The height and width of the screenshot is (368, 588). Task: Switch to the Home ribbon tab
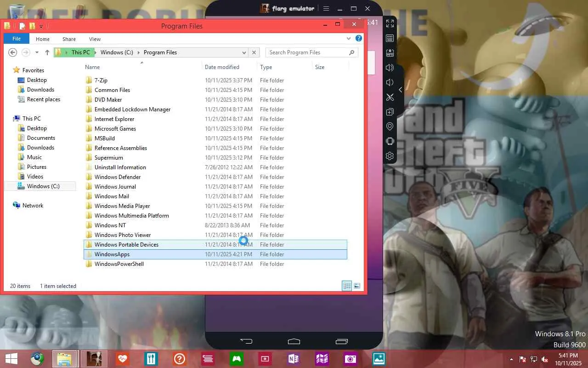pos(43,39)
